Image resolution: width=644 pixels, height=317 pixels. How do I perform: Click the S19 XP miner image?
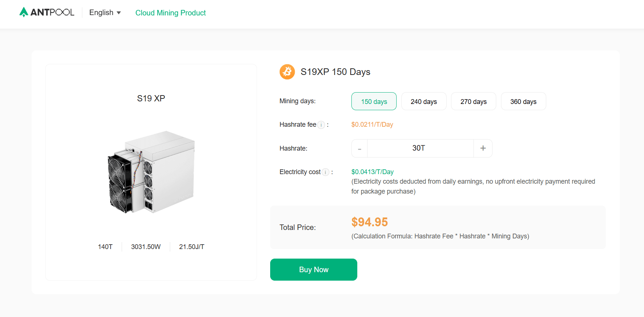151,172
